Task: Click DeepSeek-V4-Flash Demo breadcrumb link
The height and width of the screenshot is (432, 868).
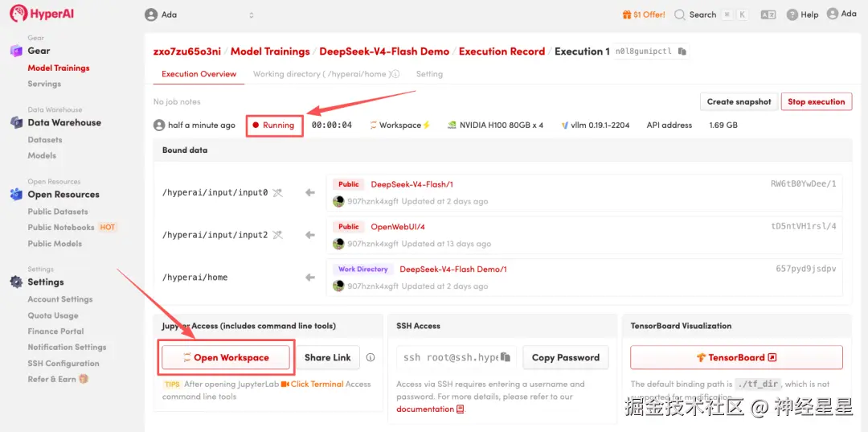Action: [385, 51]
